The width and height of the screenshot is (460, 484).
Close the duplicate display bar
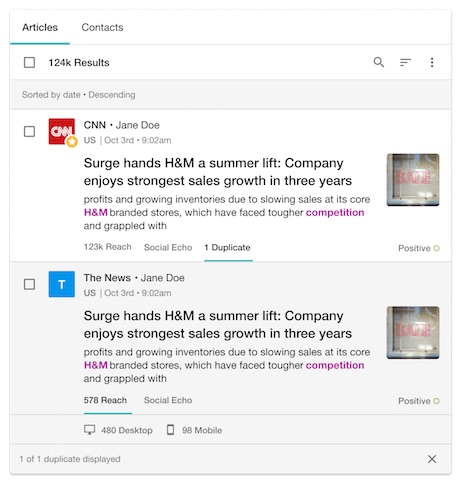(x=432, y=459)
